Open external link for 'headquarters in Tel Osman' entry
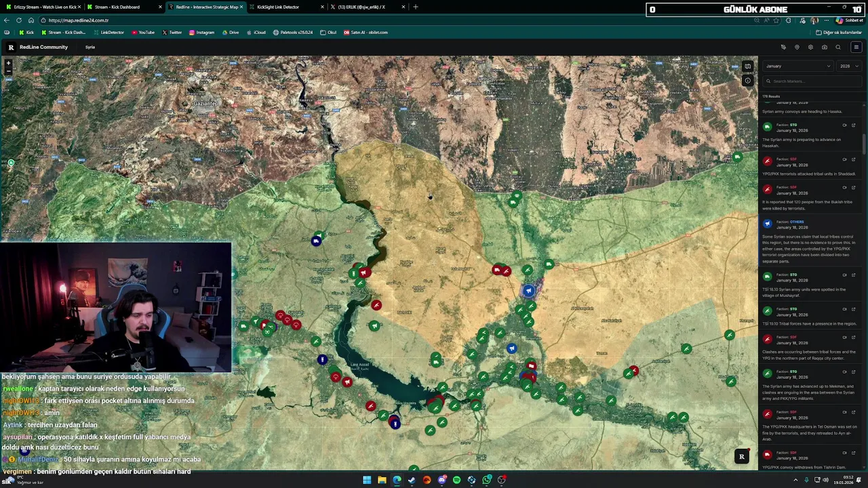This screenshot has width=868, height=488. pyautogui.click(x=854, y=413)
